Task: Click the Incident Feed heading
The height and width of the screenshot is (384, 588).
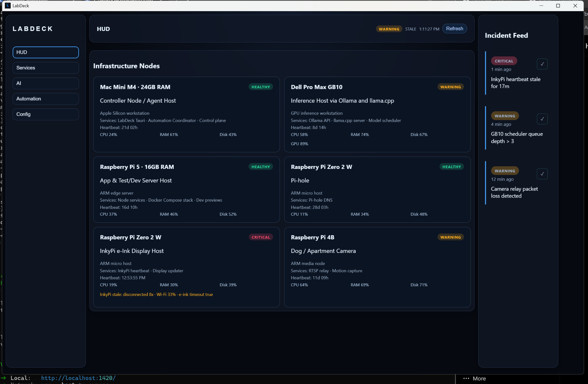Action: point(506,35)
